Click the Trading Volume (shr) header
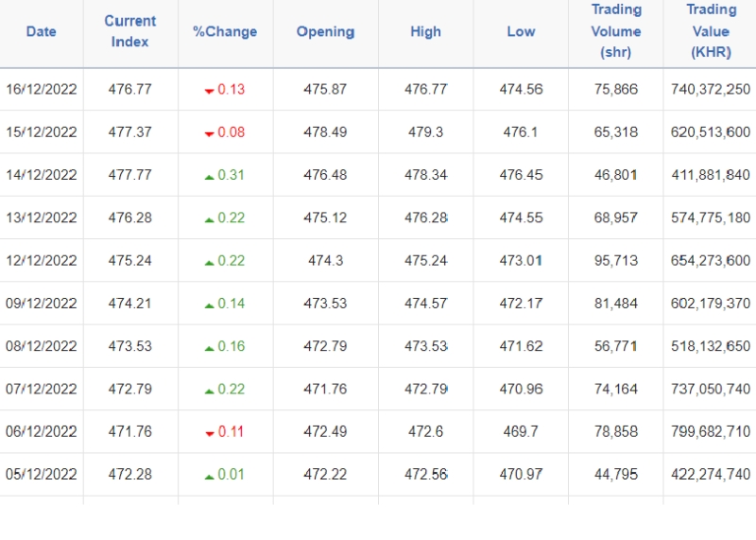Viewport: 756px width, 540px height. pyautogui.click(x=616, y=32)
